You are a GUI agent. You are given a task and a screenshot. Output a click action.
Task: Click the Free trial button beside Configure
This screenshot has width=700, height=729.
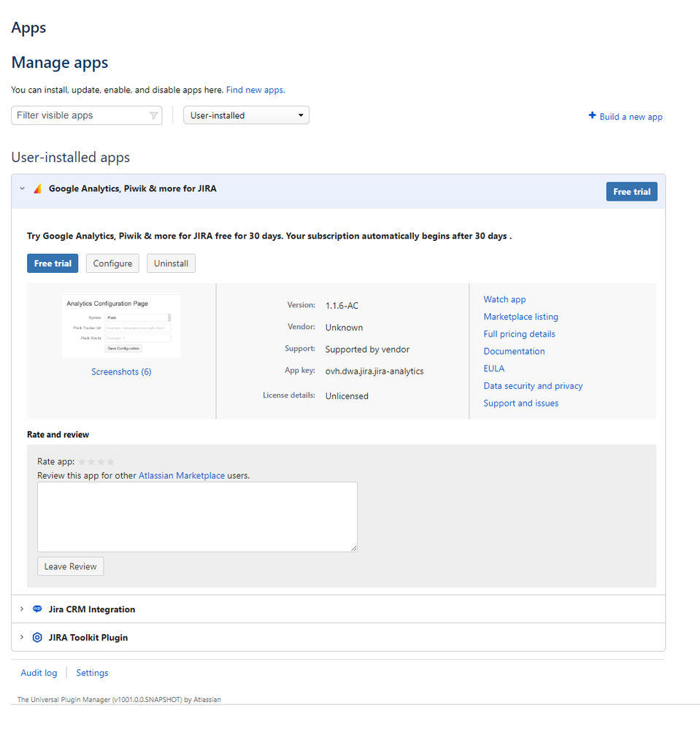coord(53,263)
